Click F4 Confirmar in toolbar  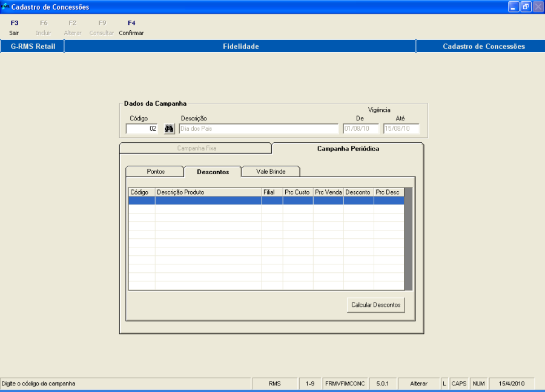131,28
